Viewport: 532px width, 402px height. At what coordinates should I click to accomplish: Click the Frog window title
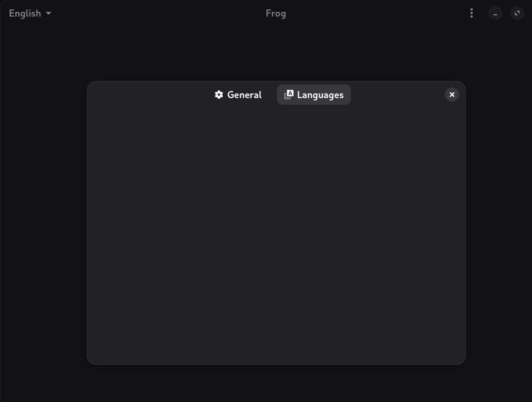coord(276,13)
